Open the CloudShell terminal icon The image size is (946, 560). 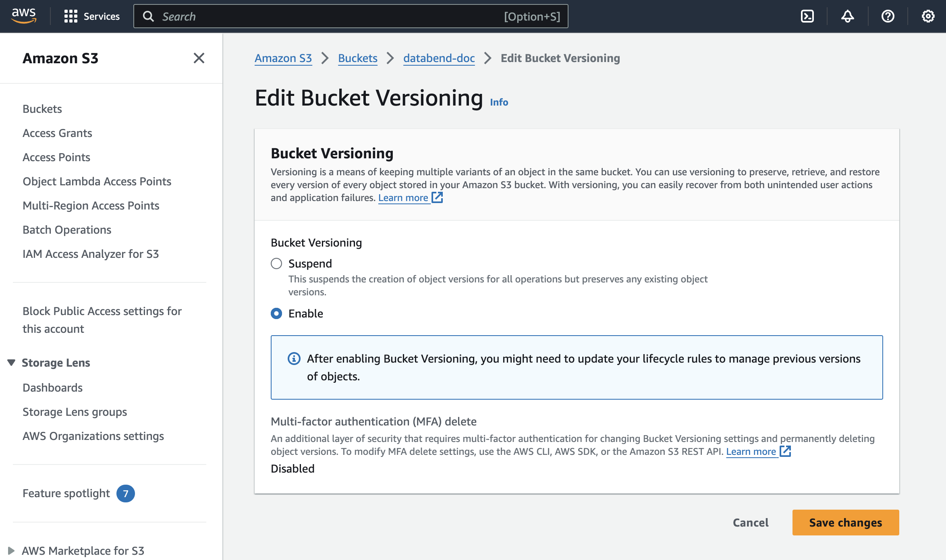807,16
